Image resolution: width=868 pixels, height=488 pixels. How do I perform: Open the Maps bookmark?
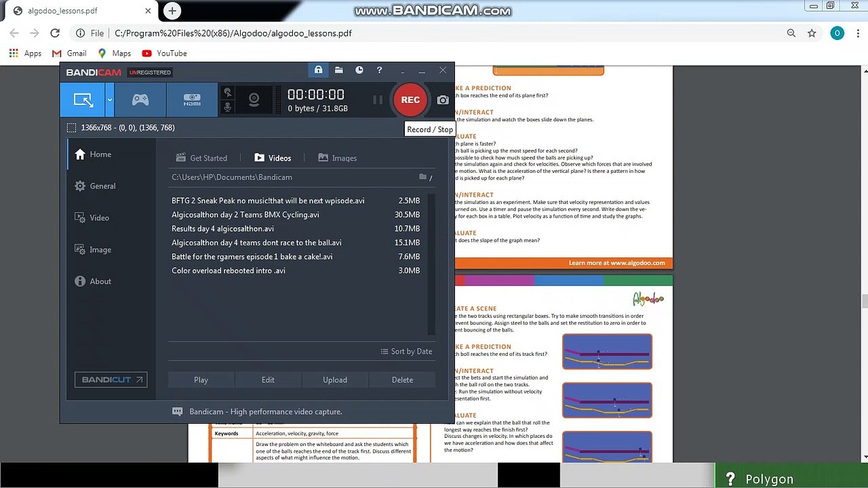[114, 54]
